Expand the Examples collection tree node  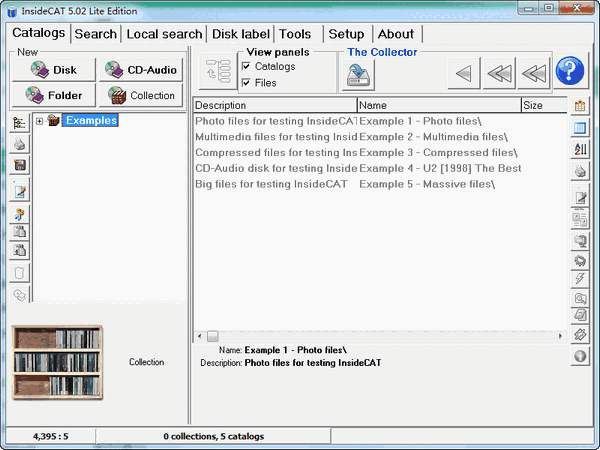39,121
